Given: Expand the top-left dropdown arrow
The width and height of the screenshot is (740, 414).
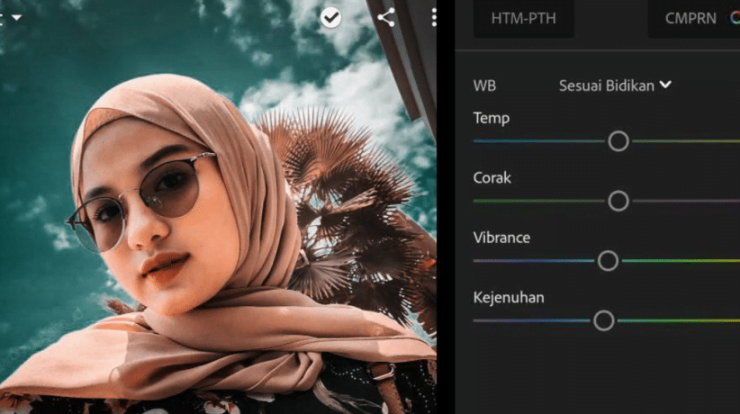Looking at the screenshot, I should tap(17, 18).
